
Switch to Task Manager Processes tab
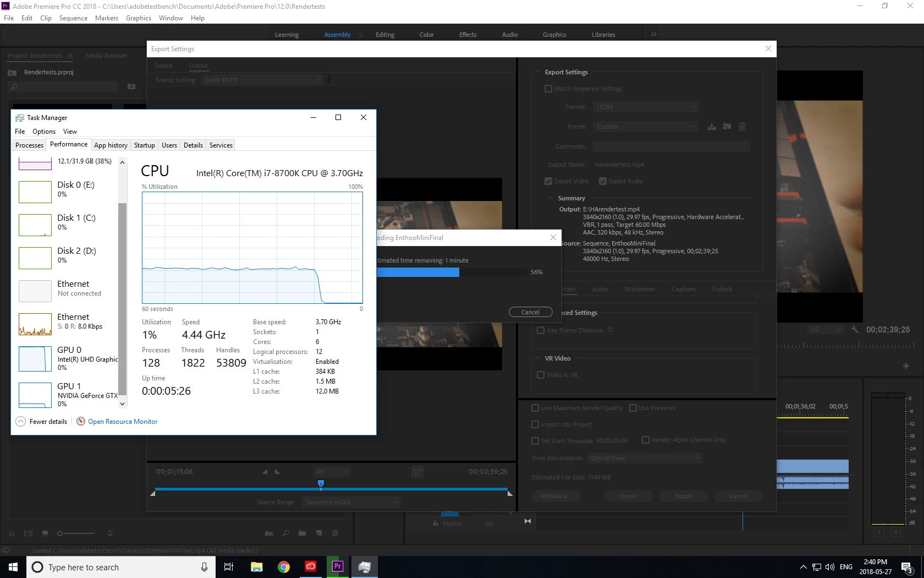pos(29,145)
